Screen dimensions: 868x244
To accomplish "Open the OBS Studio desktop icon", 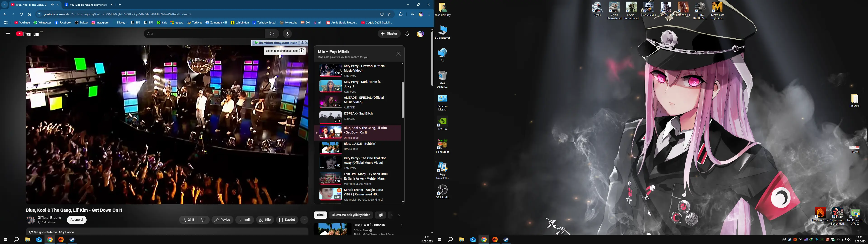I will coord(442,191).
